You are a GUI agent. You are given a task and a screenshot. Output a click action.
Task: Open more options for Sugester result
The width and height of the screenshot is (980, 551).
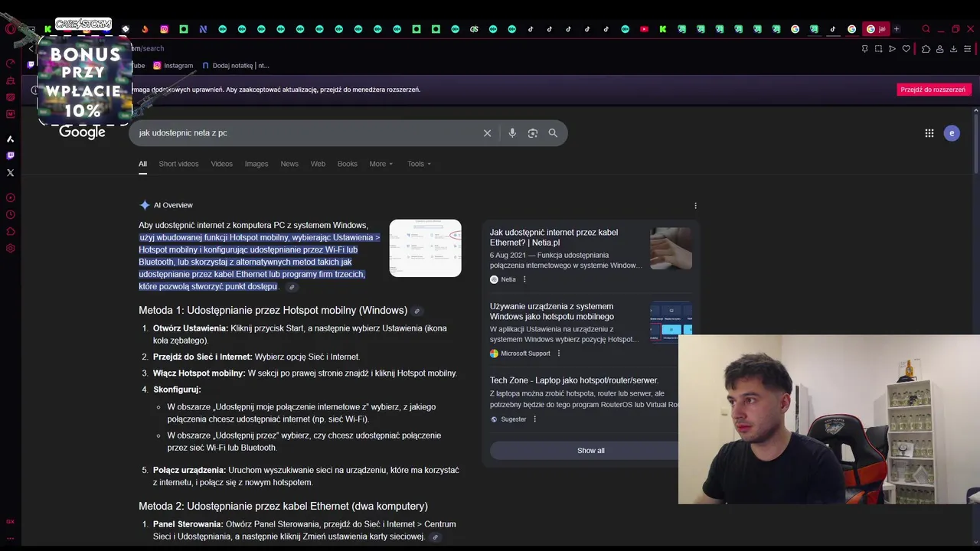click(534, 419)
